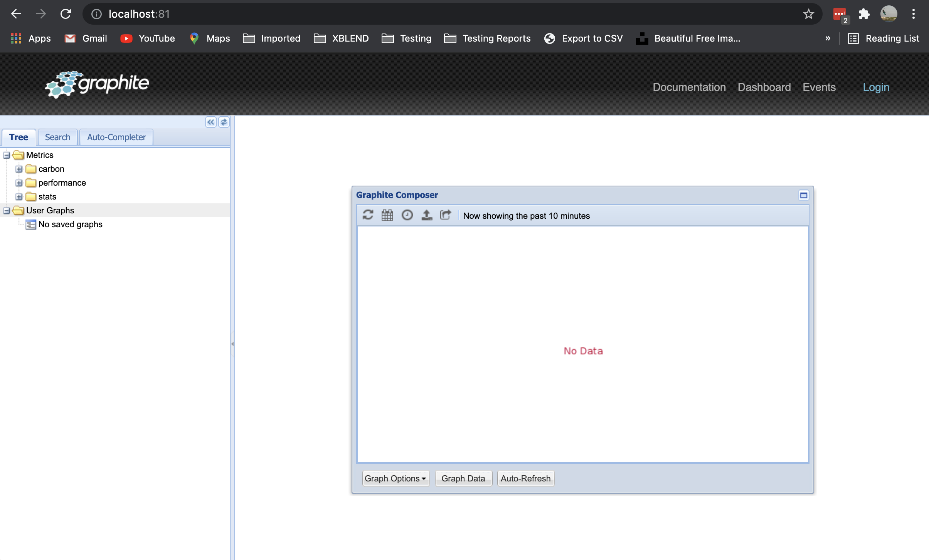Select the carbon folder label
The image size is (929, 560).
click(51, 169)
